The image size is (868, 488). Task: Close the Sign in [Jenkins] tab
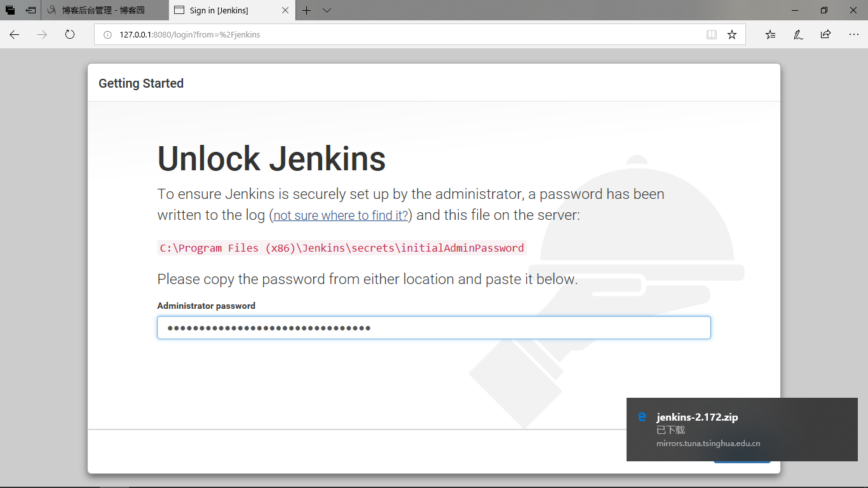285,10
